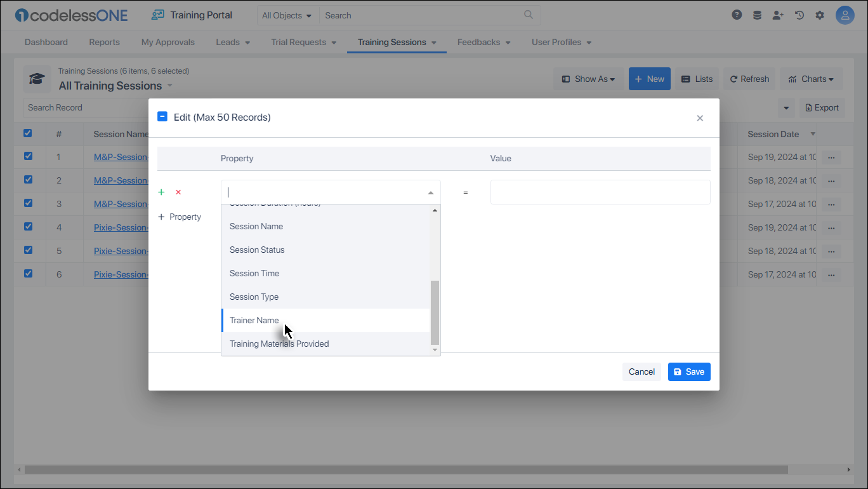Toggle the select-all checkbox in table header

[28, 133]
